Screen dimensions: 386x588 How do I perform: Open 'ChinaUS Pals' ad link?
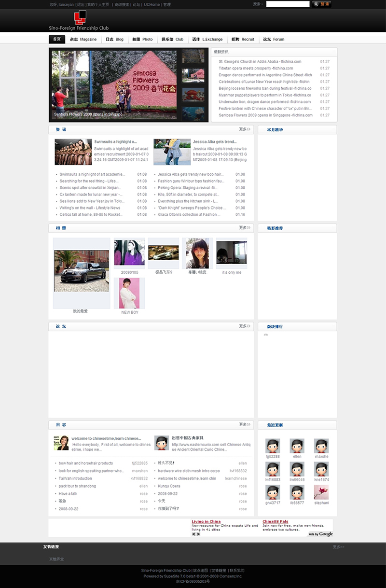pyautogui.click(x=276, y=521)
